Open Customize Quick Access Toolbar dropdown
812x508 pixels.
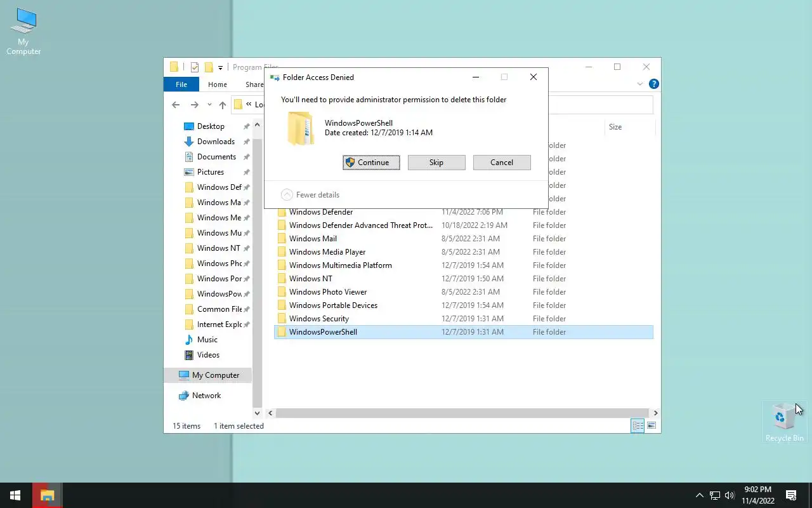tap(220, 67)
